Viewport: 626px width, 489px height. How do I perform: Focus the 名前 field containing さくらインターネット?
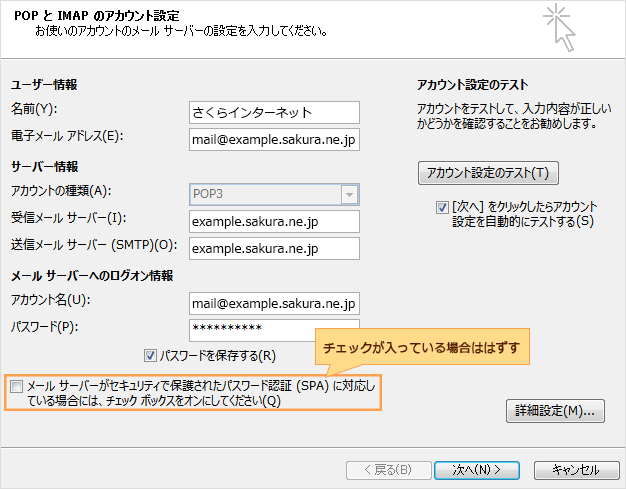coord(273,112)
